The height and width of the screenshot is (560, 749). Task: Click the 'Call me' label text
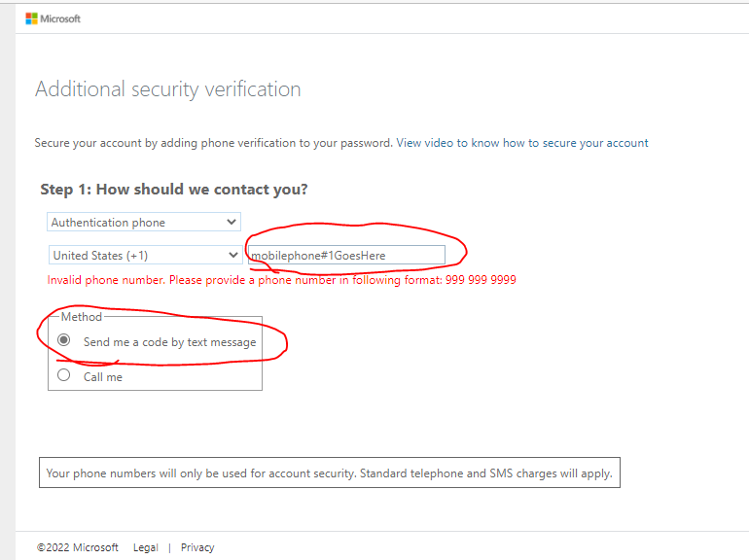pyautogui.click(x=103, y=377)
